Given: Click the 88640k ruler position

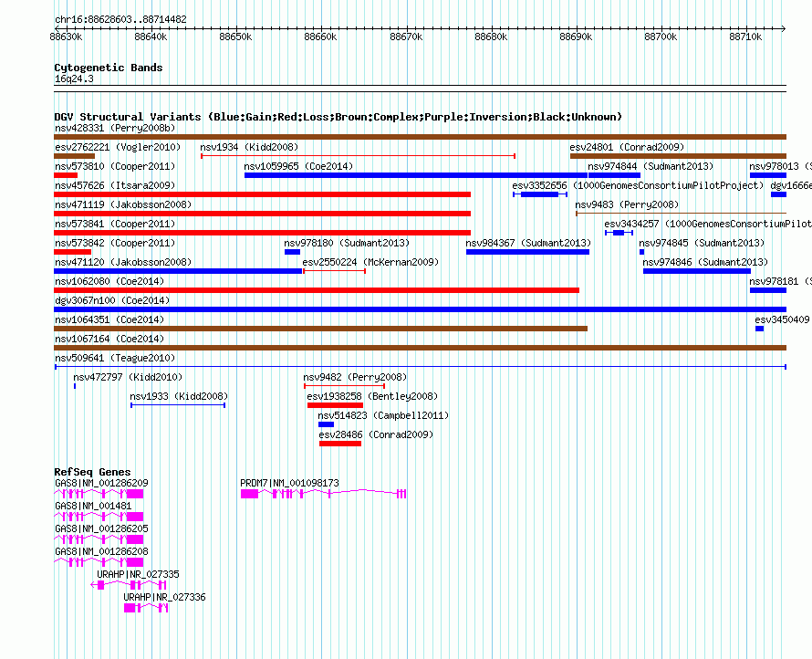Looking at the screenshot, I should (151, 37).
